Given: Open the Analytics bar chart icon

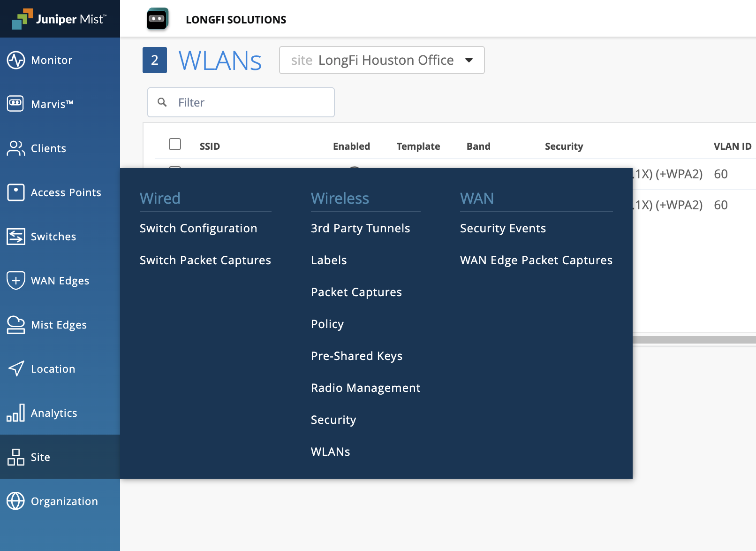Looking at the screenshot, I should (x=16, y=413).
